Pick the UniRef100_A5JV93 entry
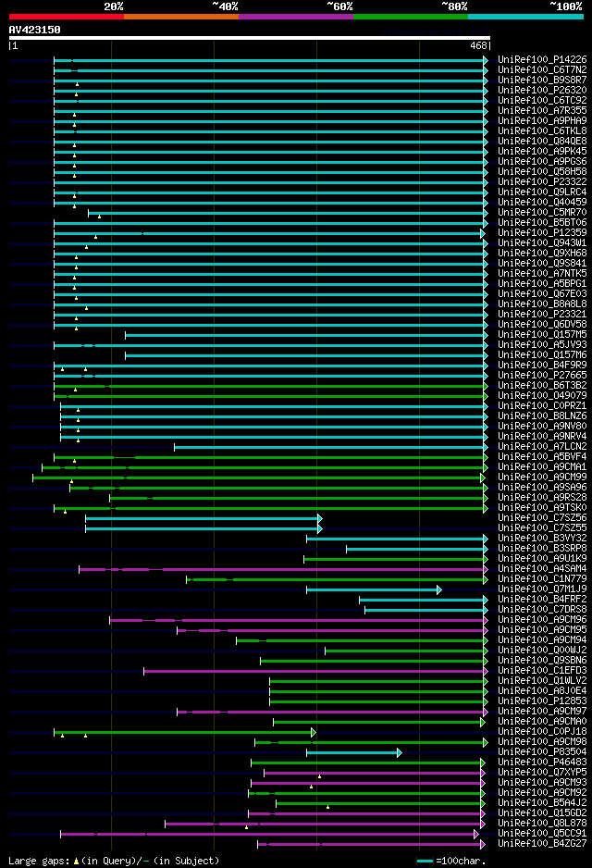 click(542, 345)
